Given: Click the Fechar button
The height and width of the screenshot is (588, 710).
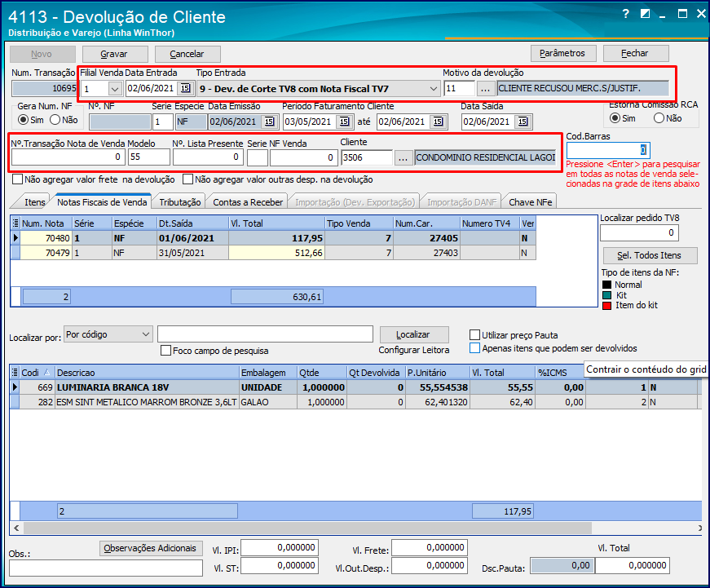Looking at the screenshot, I should [636, 53].
